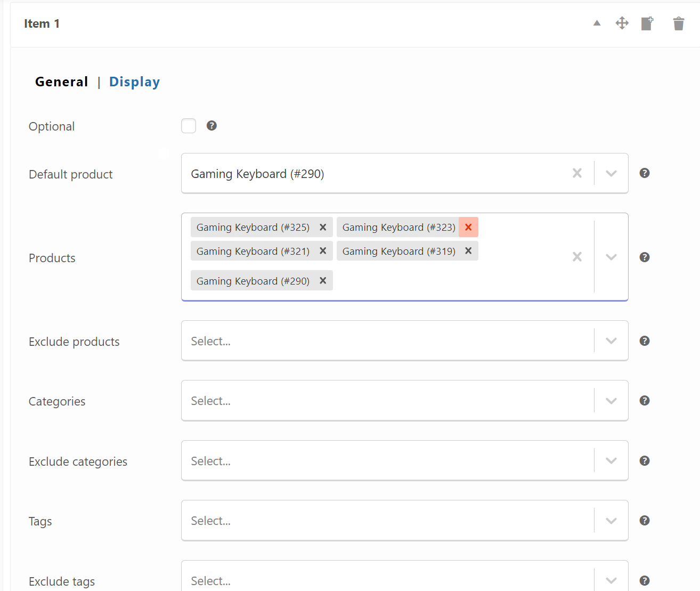This screenshot has height=591, width=700.
Task: Duplicate Item 1 using the copy icon
Action: click(647, 23)
